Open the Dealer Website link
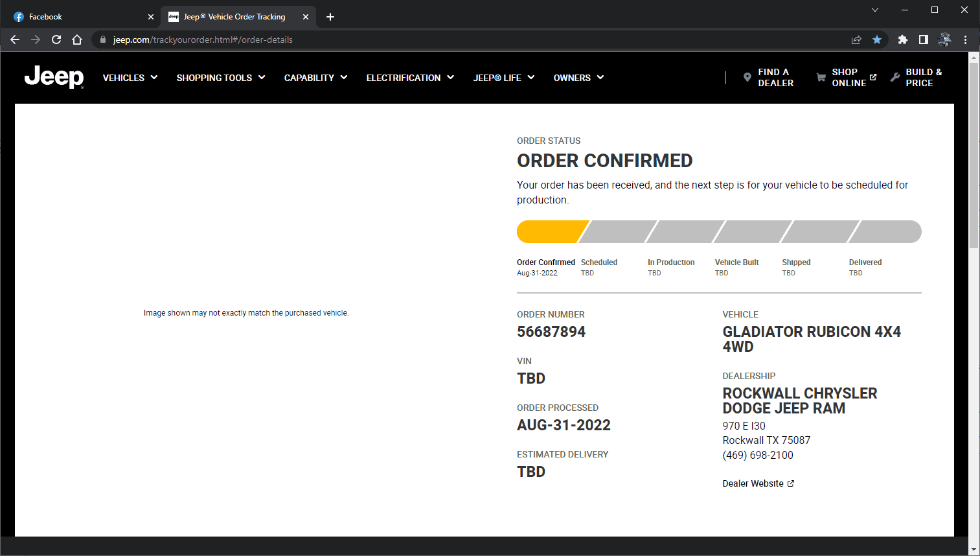Viewport: 980px width, 556px height. tap(758, 483)
